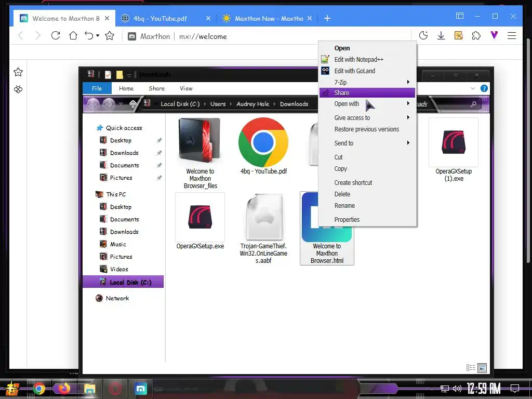Expand the 7-Zip submenu
The width and height of the screenshot is (532, 399).
(367, 82)
